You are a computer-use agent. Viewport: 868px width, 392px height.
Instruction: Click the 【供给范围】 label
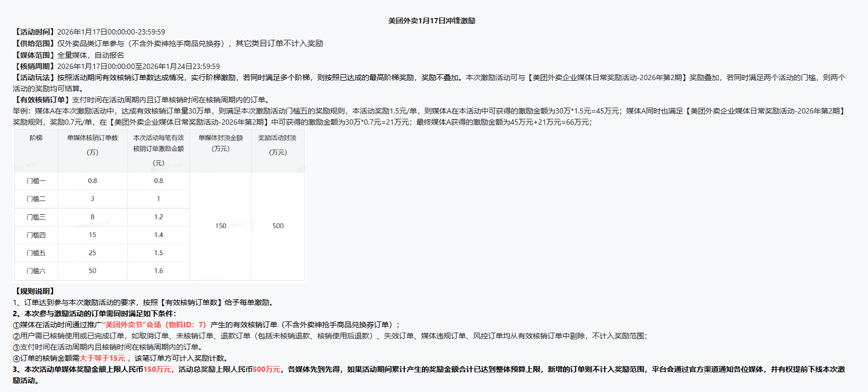[34, 43]
